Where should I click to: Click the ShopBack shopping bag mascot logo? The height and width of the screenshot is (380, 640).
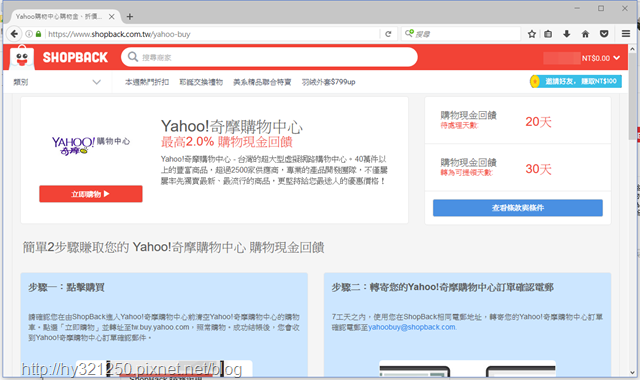(22, 57)
